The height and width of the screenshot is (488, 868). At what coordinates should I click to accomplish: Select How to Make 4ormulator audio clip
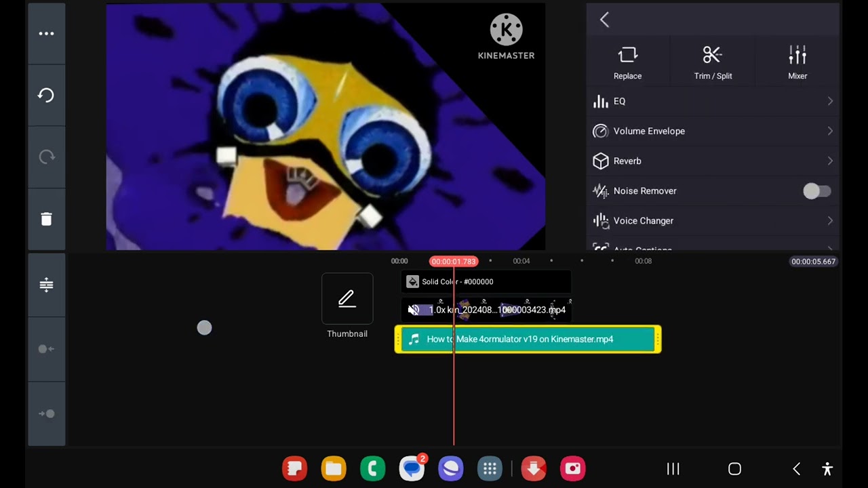(x=528, y=339)
